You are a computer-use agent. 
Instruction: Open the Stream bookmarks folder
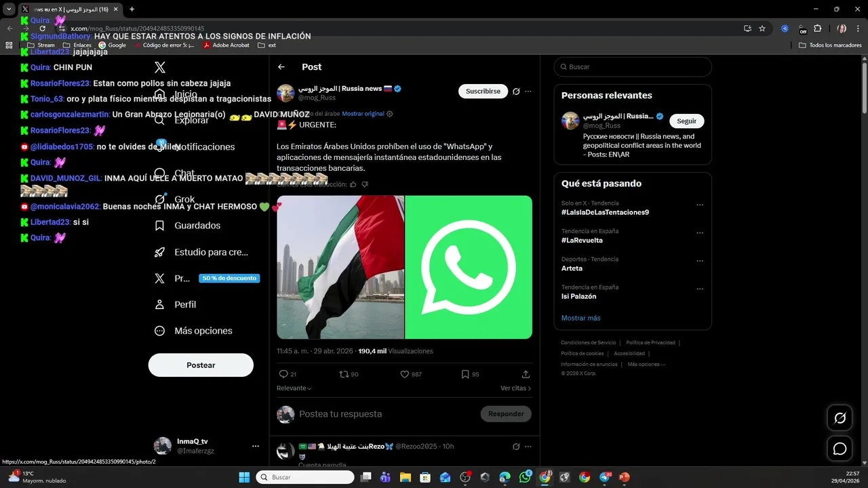(41, 45)
